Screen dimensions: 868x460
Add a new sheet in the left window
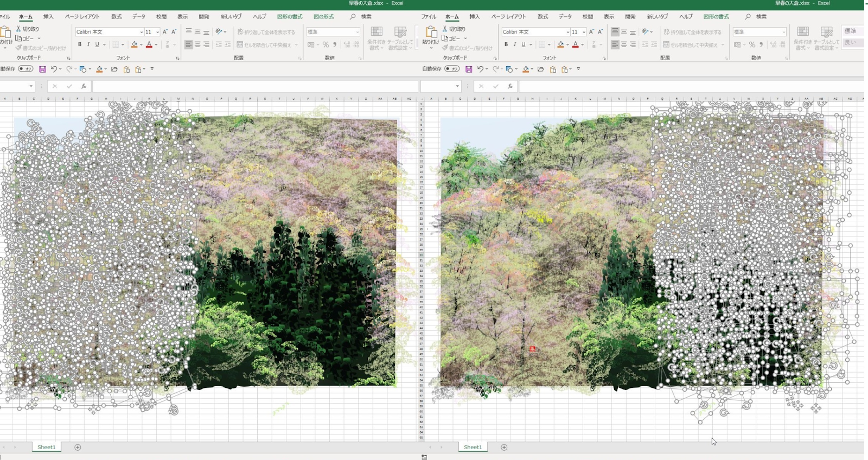tap(78, 448)
